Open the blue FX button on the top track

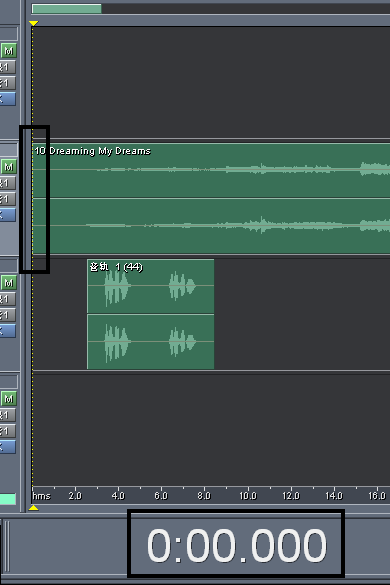[x=7, y=99]
